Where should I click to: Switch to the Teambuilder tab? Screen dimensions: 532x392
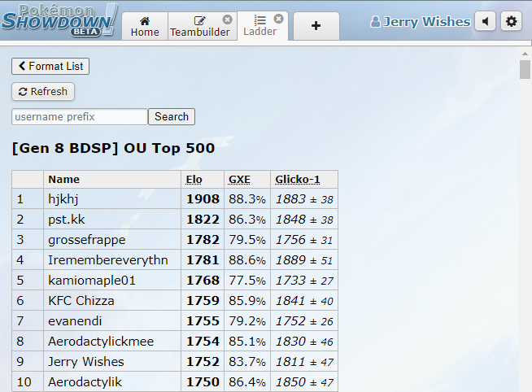(x=200, y=26)
